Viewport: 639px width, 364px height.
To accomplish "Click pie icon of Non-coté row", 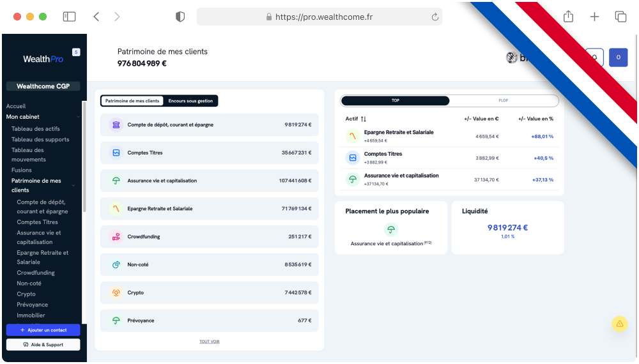I will pyautogui.click(x=116, y=264).
